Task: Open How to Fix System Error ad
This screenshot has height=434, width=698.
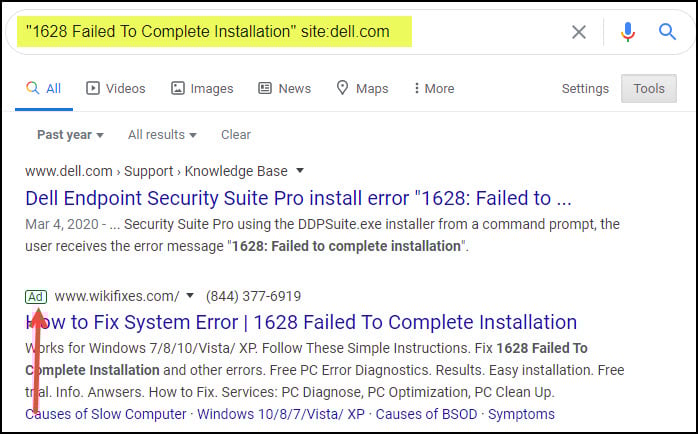Action: pyautogui.click(x=301, y=322)
